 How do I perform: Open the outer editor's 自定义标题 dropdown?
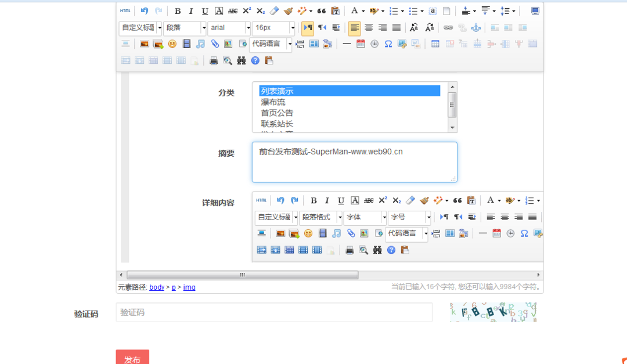140,28
